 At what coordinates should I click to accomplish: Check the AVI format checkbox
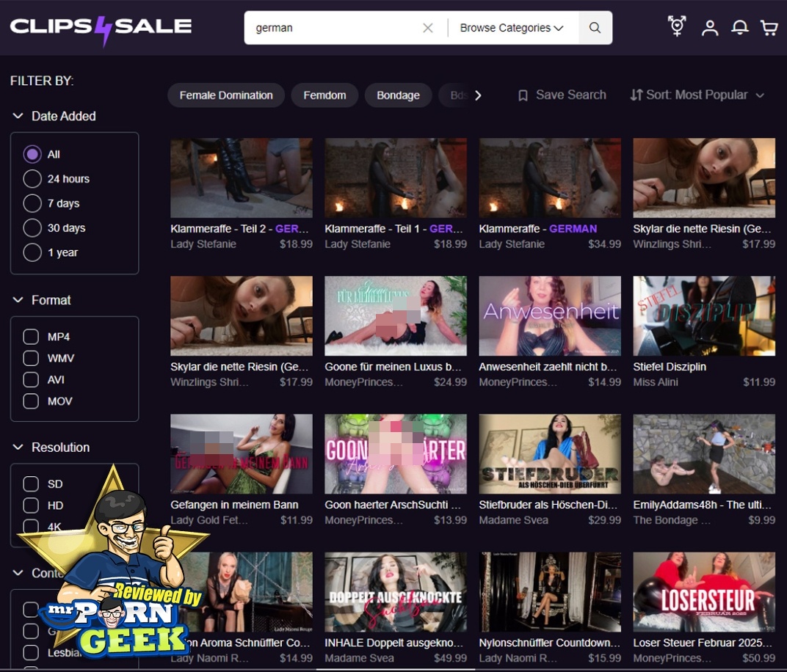tap(31, 379)
